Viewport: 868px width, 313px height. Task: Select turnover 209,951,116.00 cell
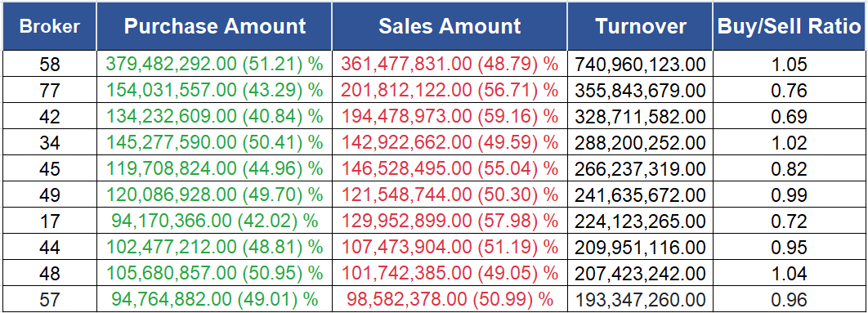[x=641, y=247]
